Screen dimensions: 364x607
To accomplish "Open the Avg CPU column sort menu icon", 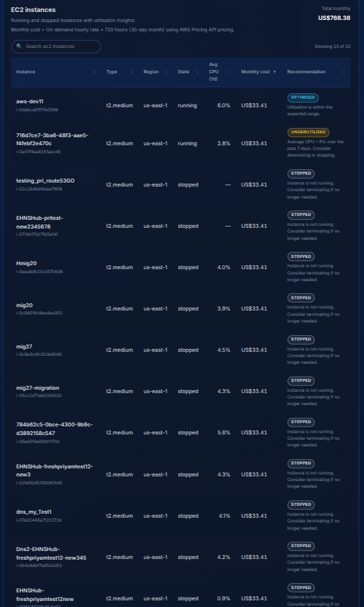I will coord(230,72).
